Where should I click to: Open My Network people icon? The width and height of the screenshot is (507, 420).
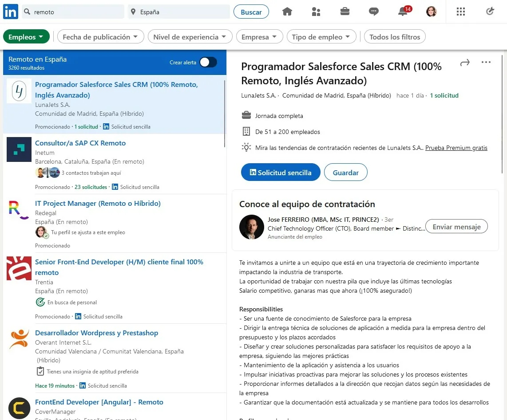click(316, 12)
